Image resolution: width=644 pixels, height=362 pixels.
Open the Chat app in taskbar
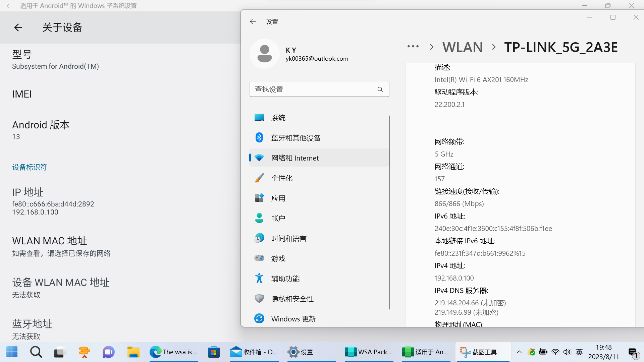(x=108, y=352)
